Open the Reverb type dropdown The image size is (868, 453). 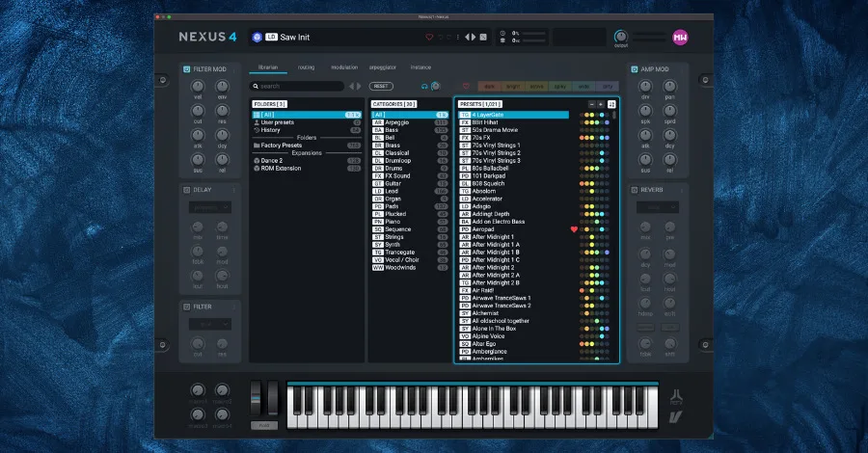[x=658, y=207]
